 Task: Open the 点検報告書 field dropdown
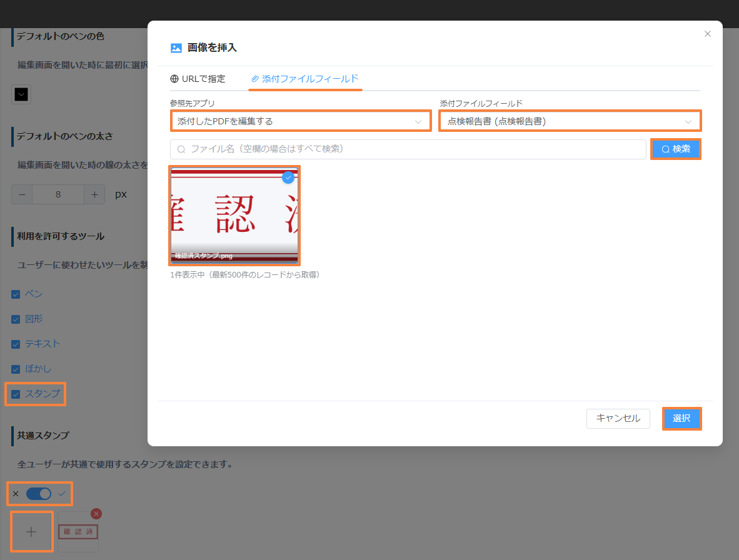[570, 121]
